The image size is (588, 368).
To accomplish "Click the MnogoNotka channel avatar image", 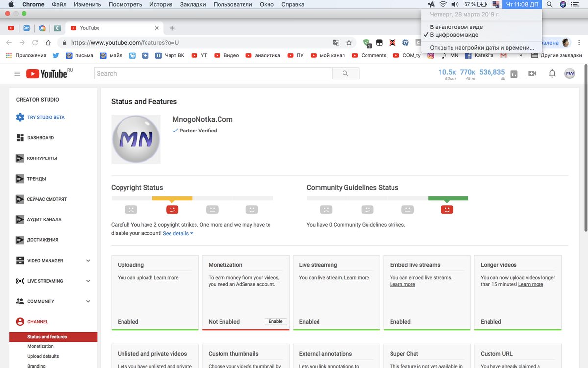I will (136, 139).
